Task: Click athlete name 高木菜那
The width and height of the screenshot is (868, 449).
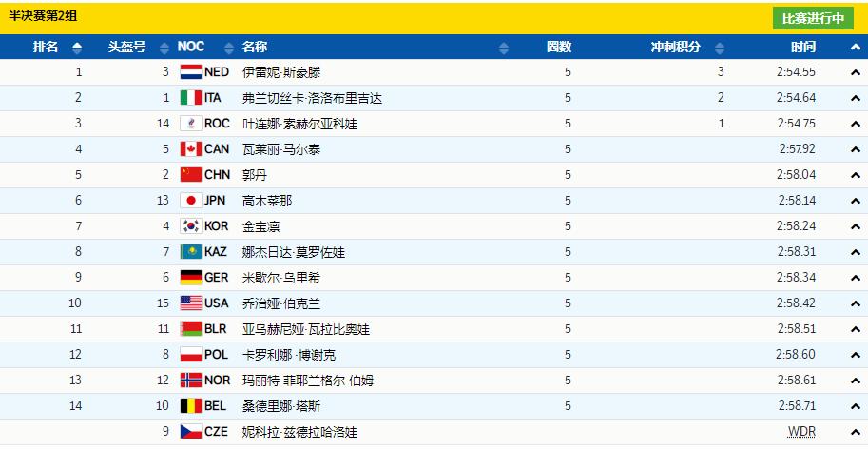Action: [x=267, y=201]
